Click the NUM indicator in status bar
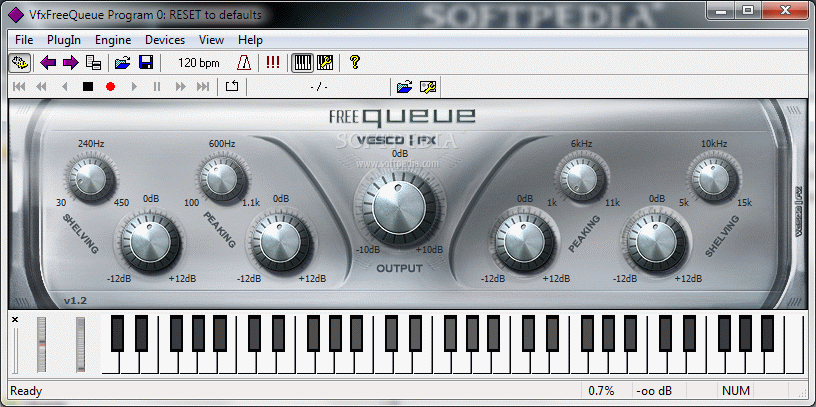The height and width of the screenshot is (407, 816). click(736, 390)
